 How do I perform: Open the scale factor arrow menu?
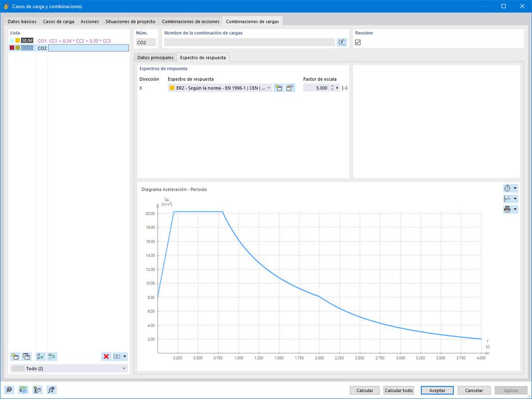tap(337, 88)
